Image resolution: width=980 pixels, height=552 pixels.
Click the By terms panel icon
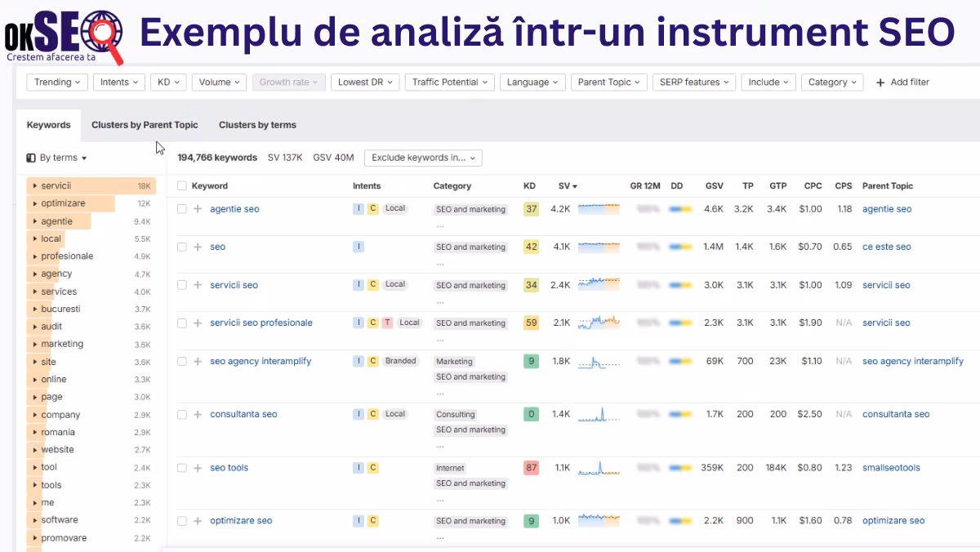[x=31, y=158]
